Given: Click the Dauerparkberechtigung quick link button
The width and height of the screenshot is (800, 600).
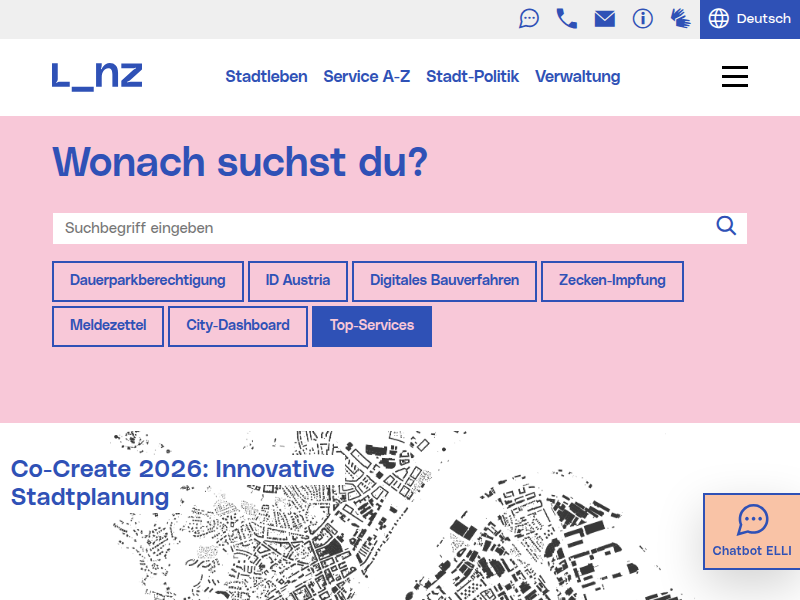Looking at the screenshot, I should tap(148, 281).
